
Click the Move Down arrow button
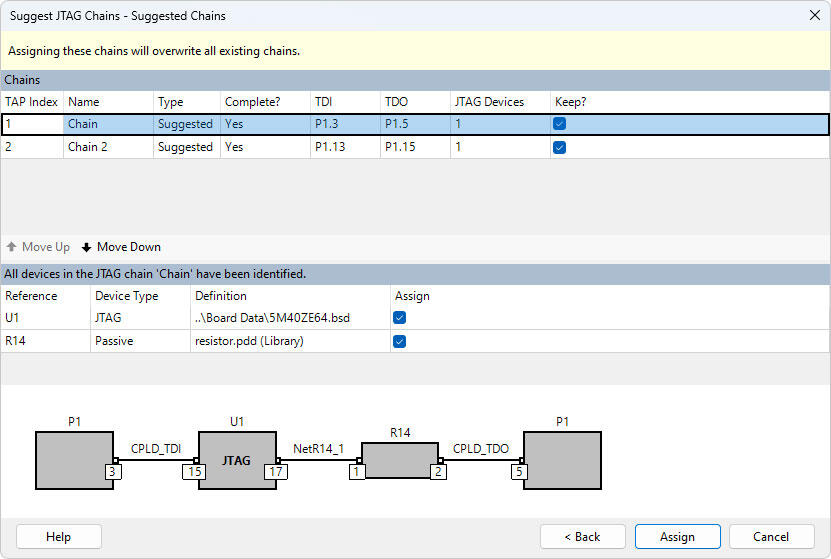[121, 247]
